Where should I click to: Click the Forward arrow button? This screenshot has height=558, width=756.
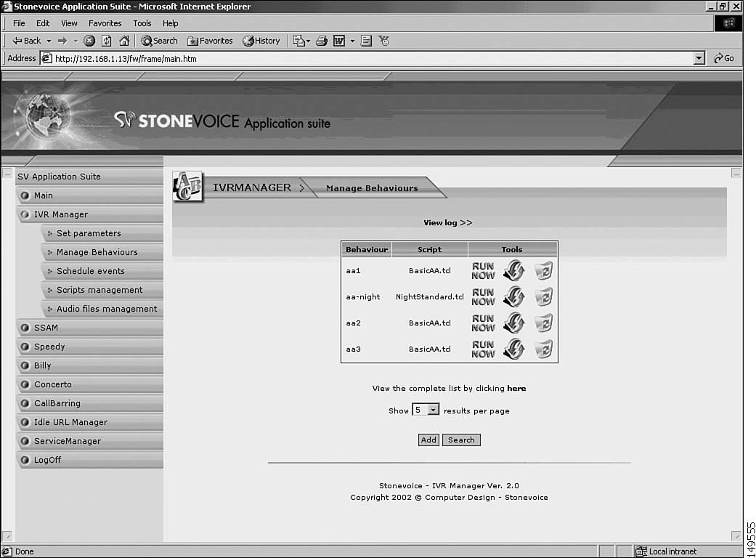coord(62,41)
